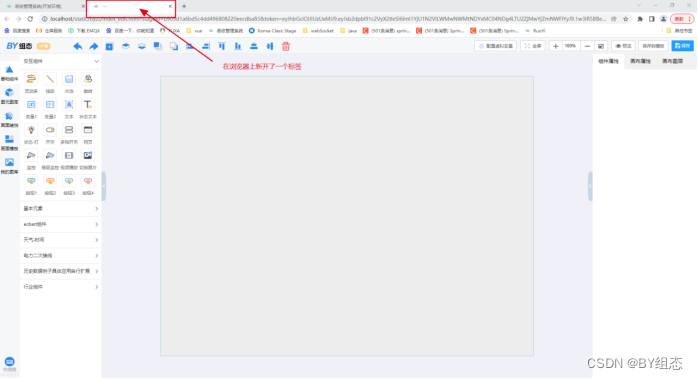Select the variable 1 (变量1) component
Image resolution: width=698 pixels, height=379 pixels.
pyautogui.click(x=31, y=105)
